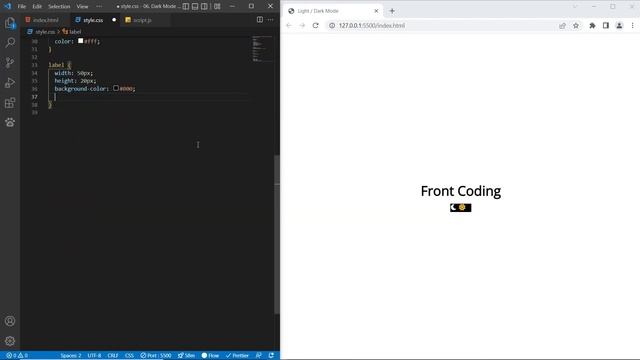Open the Accounts menu in activity bar
This screenshot has width=640, height=360.
pyautogui.click(x=10, y=321)
